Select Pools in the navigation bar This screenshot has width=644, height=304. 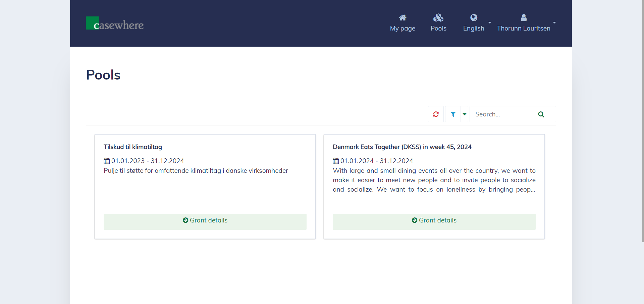[x=438, y=28]
